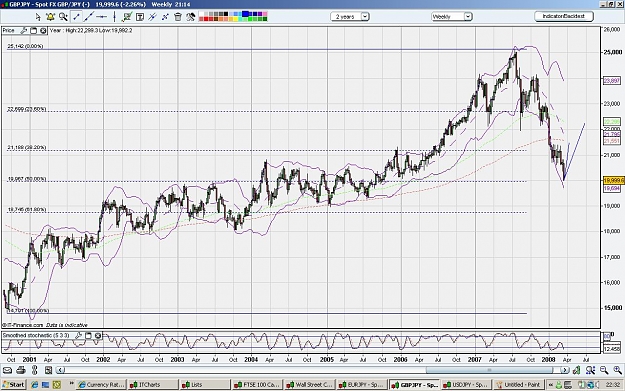
Task: Switch to Currency Rat... taskbar window
Action: tap(101, 385)
